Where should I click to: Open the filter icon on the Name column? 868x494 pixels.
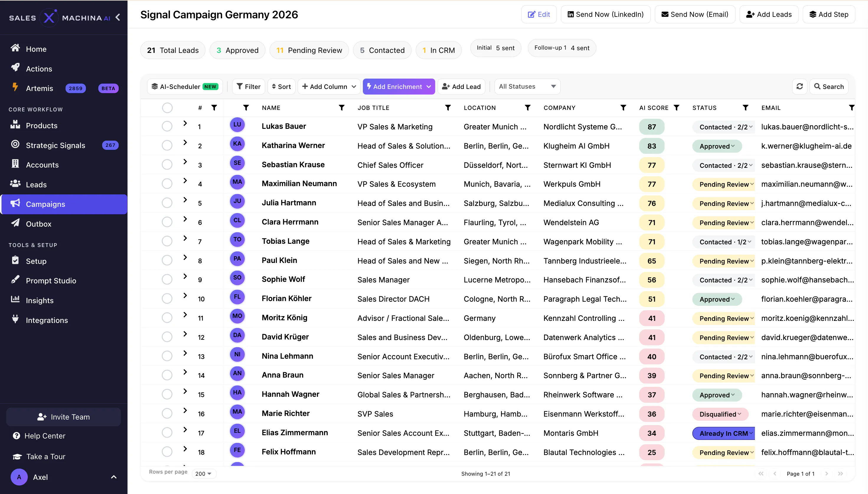342,108
